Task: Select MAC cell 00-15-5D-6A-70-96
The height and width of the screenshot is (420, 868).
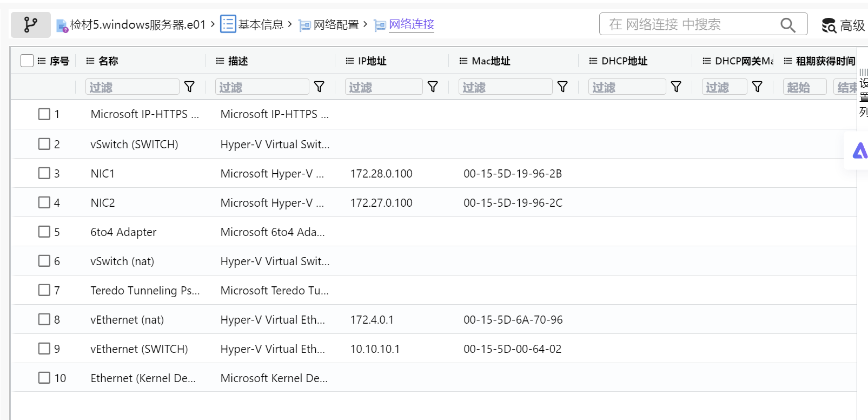Action: (513, 320)
